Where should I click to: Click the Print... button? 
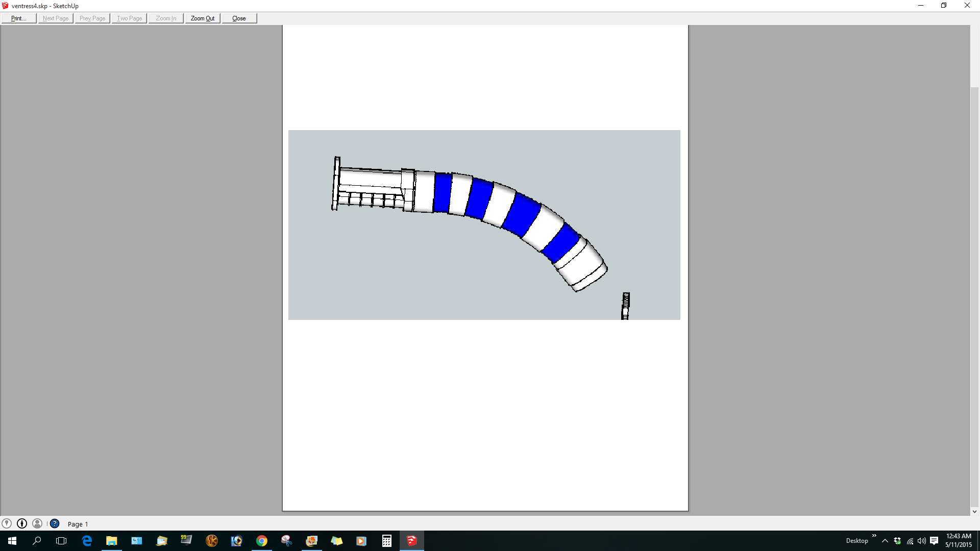click(19, 18)
